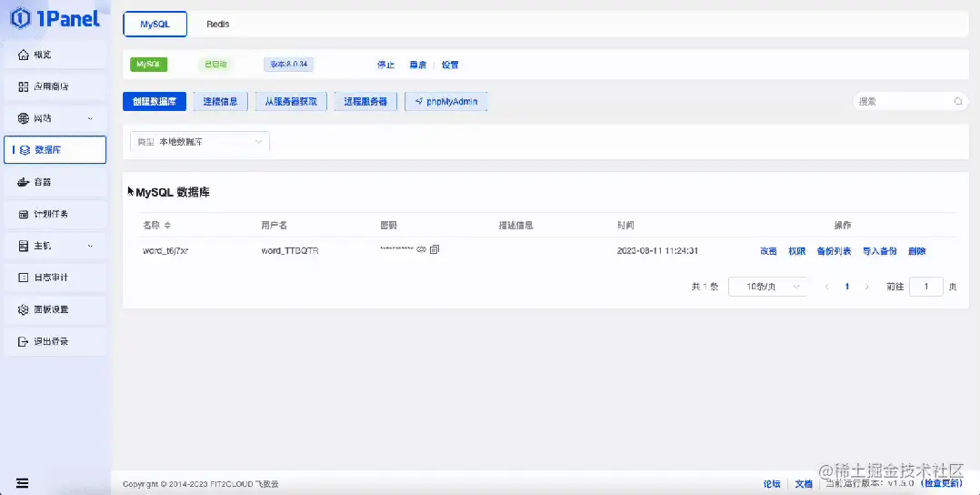Click the calendar icon for 计划任务
This screenshot has width=980, height=495.
(x=24, y=214)
